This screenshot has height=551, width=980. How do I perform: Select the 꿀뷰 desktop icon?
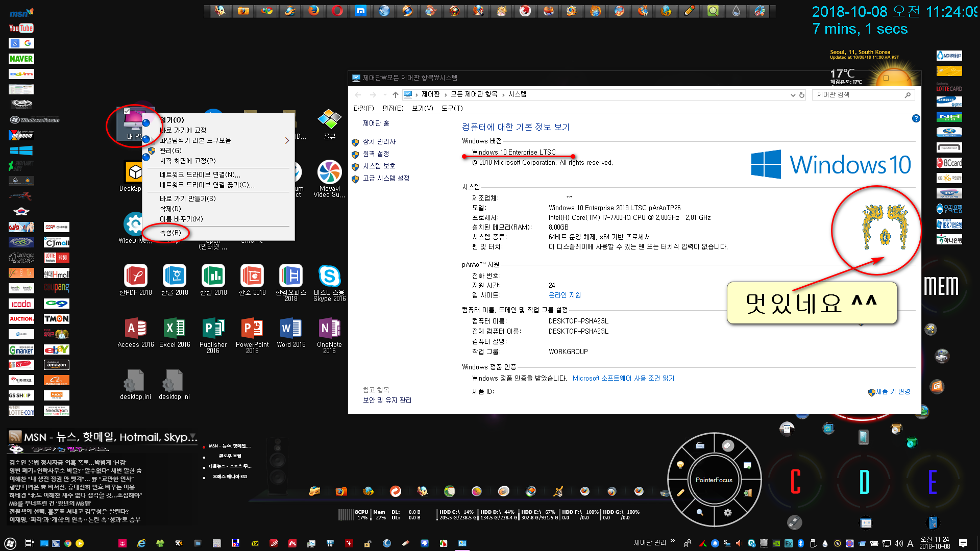click(330, 124)
